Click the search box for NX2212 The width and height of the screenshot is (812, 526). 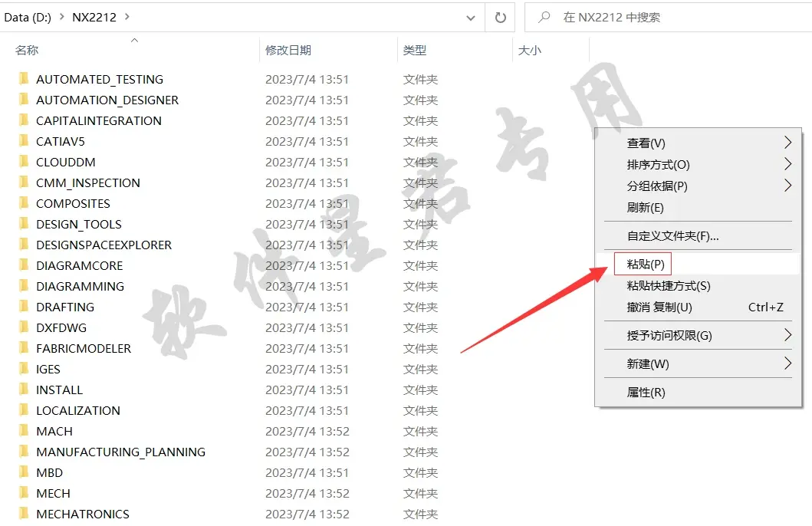[x=668, y=18]
